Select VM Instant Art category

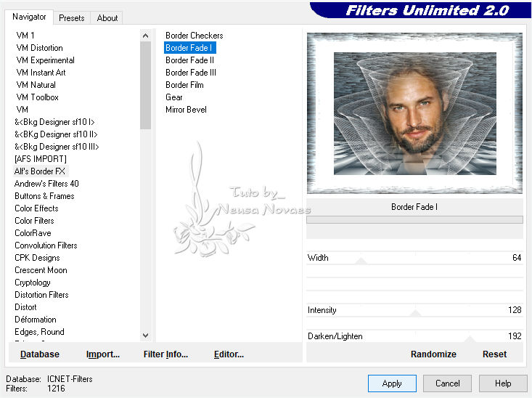tap(41, 73)
